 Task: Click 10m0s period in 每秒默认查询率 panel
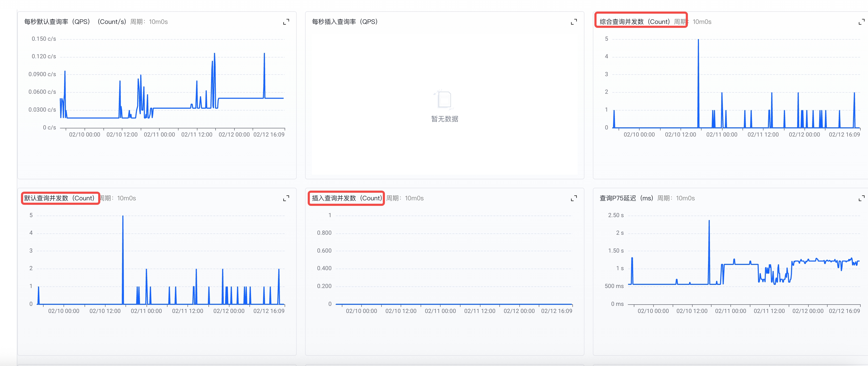point(158,22)
